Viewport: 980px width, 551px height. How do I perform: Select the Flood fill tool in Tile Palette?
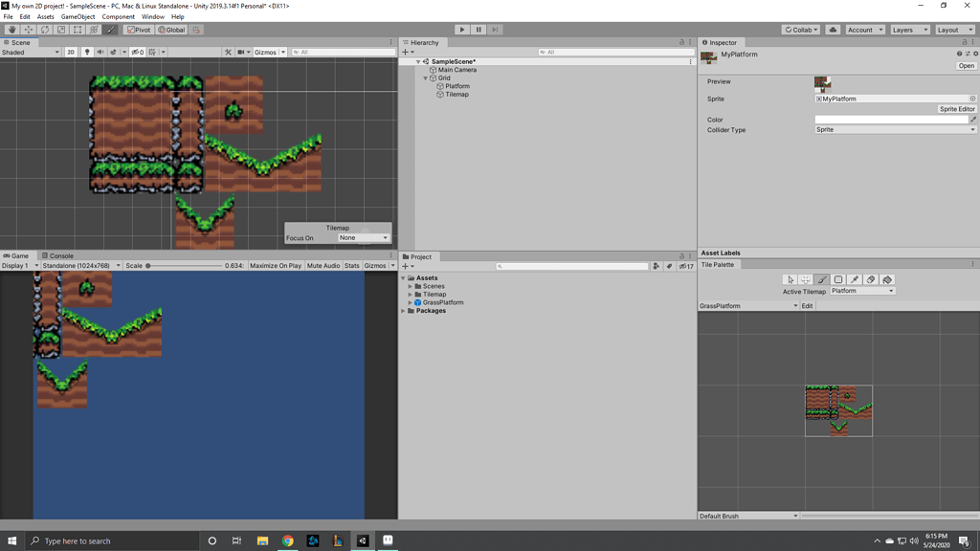(886, 276)
